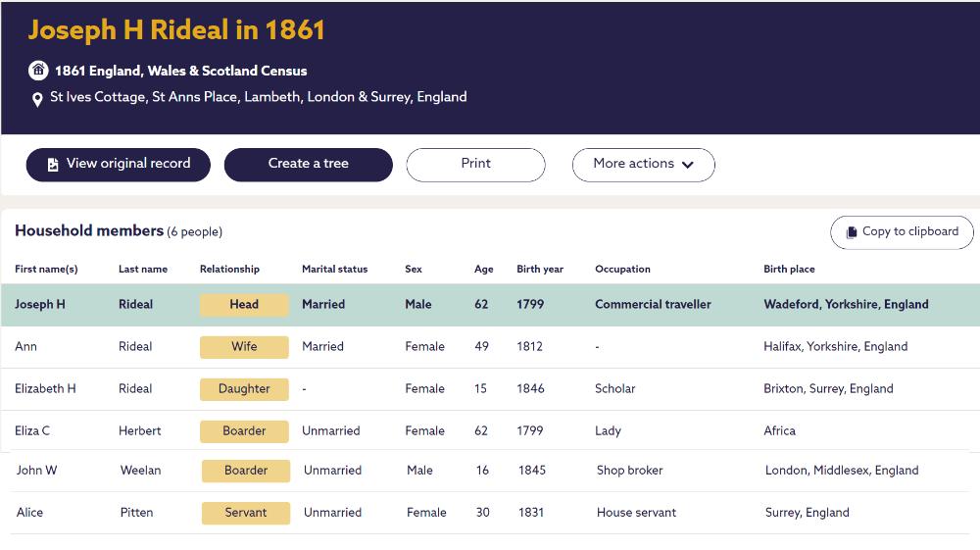Click the document icon in View original record
The height and width of the screenshot is (550, 980).
click(53, 165)
